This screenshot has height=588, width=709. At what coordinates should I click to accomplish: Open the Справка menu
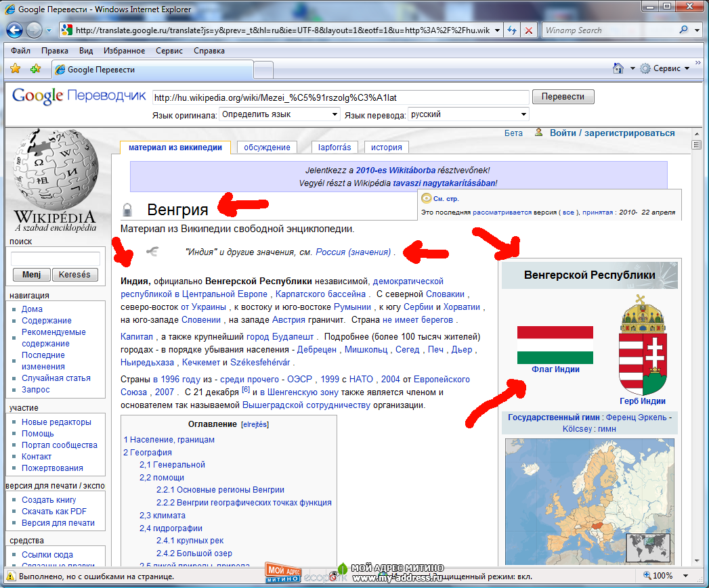point(209,51)
